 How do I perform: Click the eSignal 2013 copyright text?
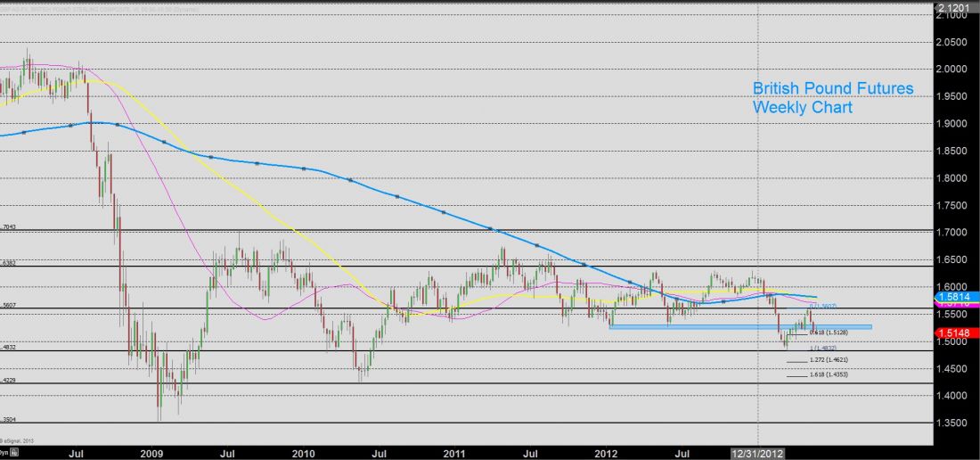click(18, 439)
